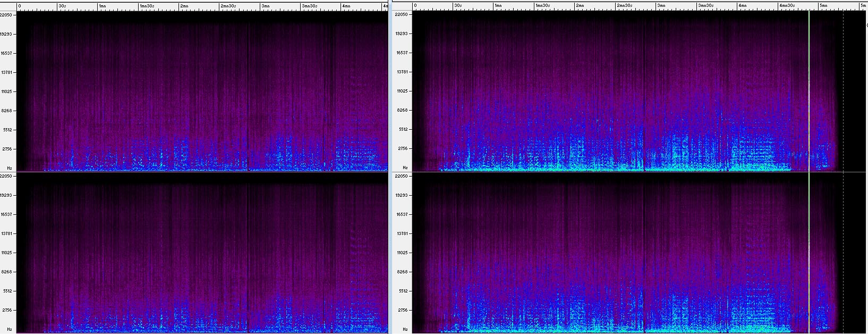868x334 pixels.
Task: Click the 1mn30s mark on right time ruler
Action: coord(542,6)
